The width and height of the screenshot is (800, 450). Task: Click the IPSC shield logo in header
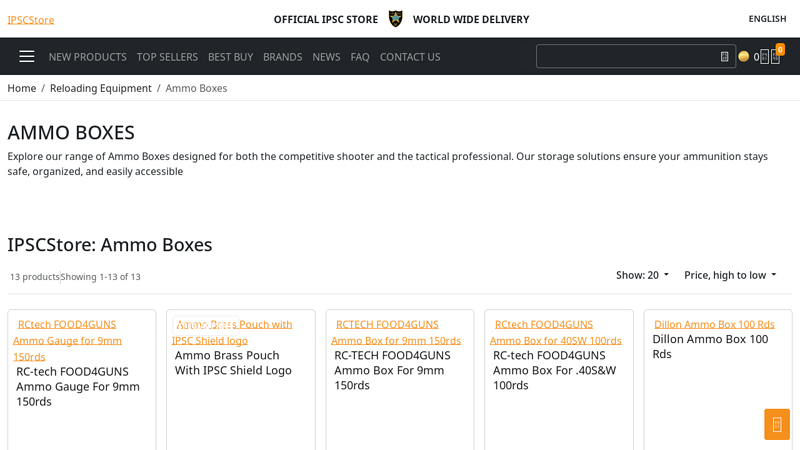click(396, 19)
